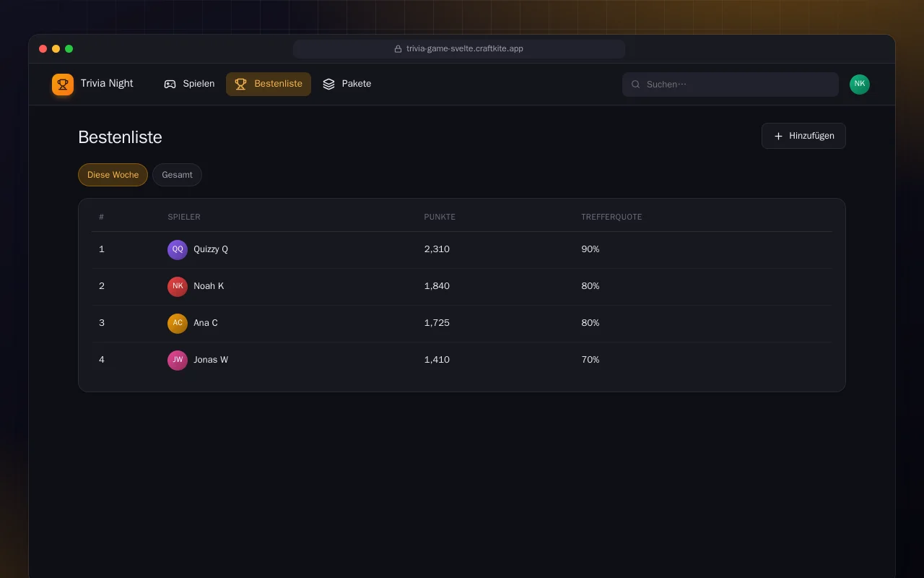The image size is (924, 578).
Task: Select Noah K's red NK avatar
Action: tap(178, 286)
